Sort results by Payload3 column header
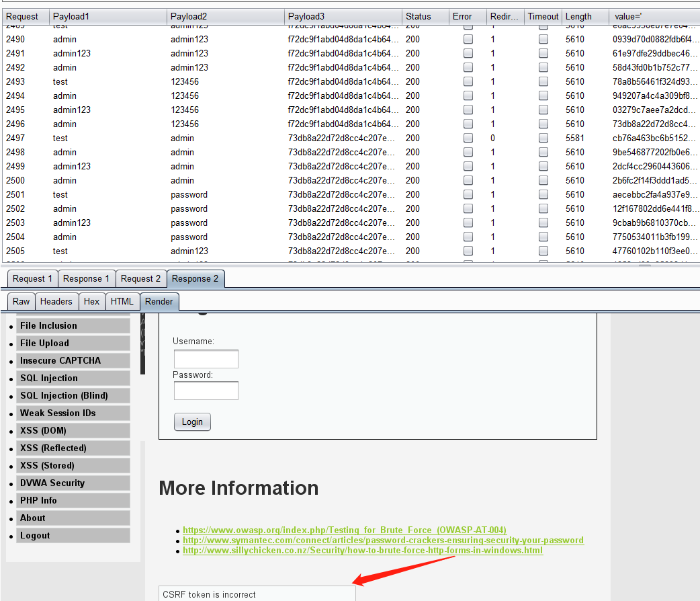Viewport: 700px width, 601px height. point(343,17)
